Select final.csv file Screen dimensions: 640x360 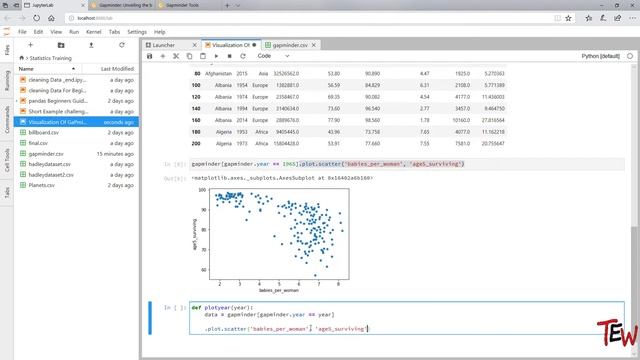click(x=76, y=143)
